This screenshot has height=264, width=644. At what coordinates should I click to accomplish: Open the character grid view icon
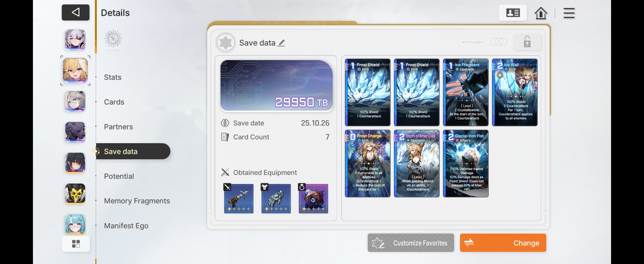pos(76,244)
